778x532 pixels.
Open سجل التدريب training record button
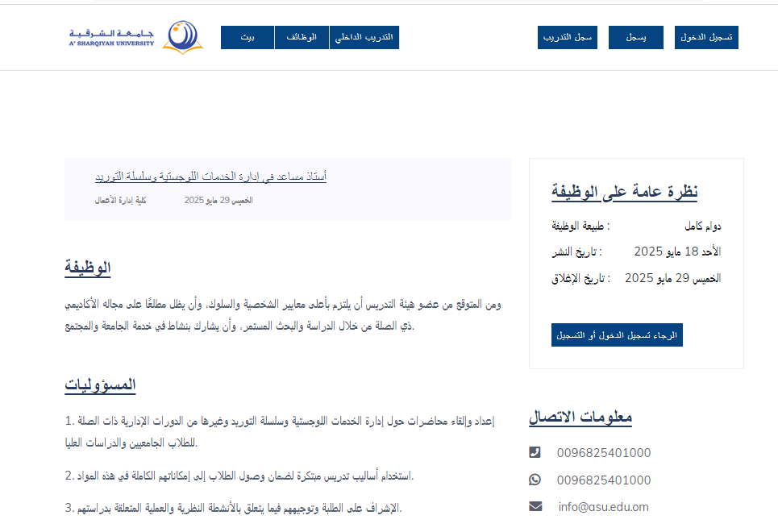[x=568, y=37]
